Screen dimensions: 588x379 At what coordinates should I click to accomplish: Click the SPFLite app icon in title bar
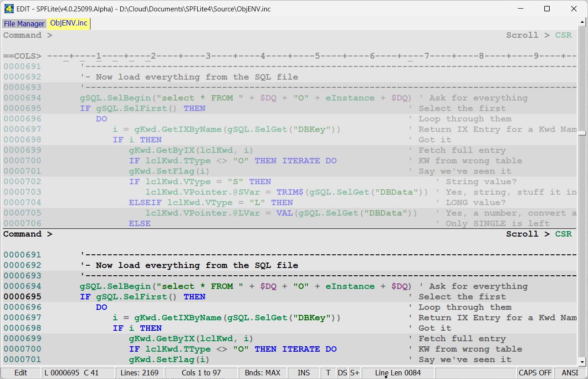click(8, 9)
